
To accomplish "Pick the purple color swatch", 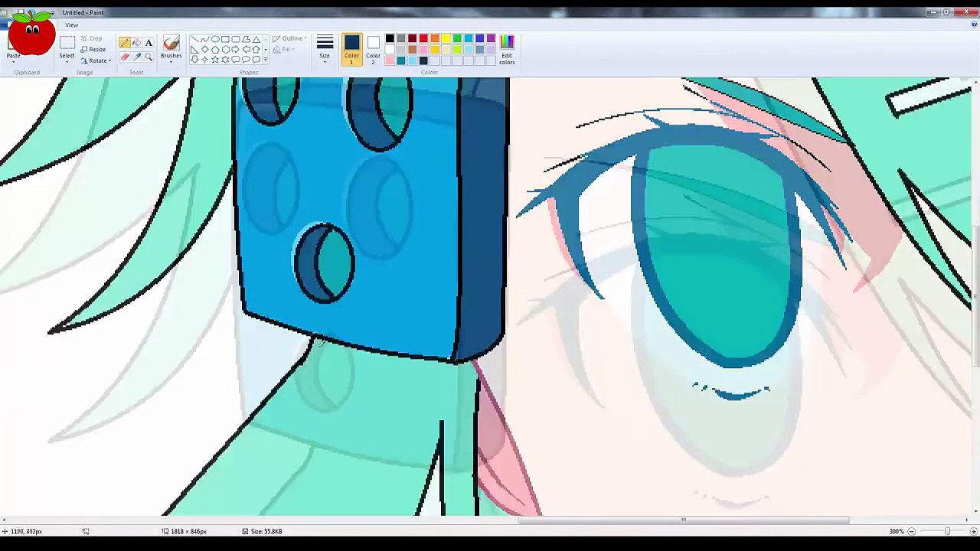I will click(x=491, y=38).
